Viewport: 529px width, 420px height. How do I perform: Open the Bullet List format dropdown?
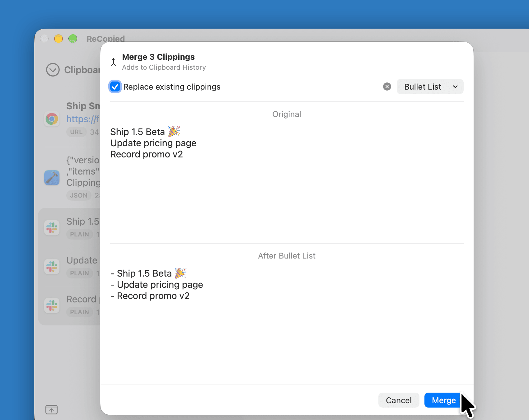(x=430, y=86)
